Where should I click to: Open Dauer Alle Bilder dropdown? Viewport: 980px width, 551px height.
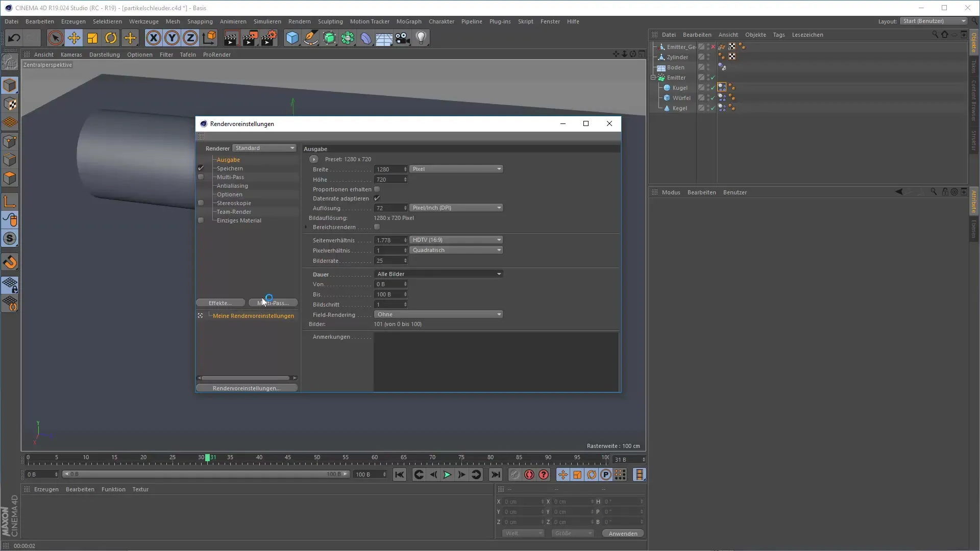click(x=438, y=274)
